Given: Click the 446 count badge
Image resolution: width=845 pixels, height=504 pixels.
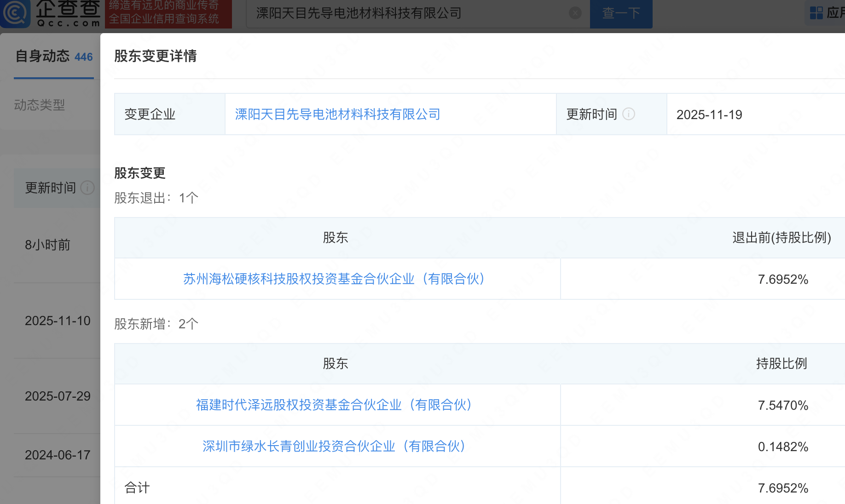Looking at the screenshot, I should tap(84, 57).
